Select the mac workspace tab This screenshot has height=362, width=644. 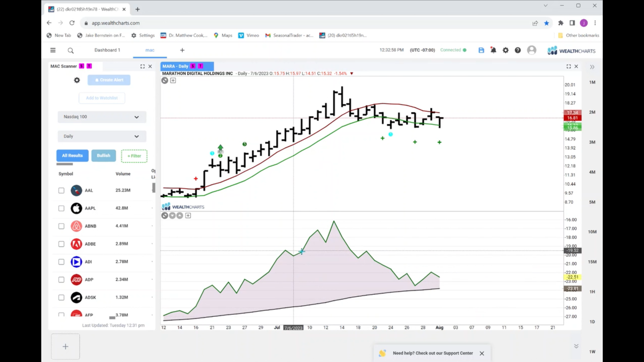click(x=150, y=50)
